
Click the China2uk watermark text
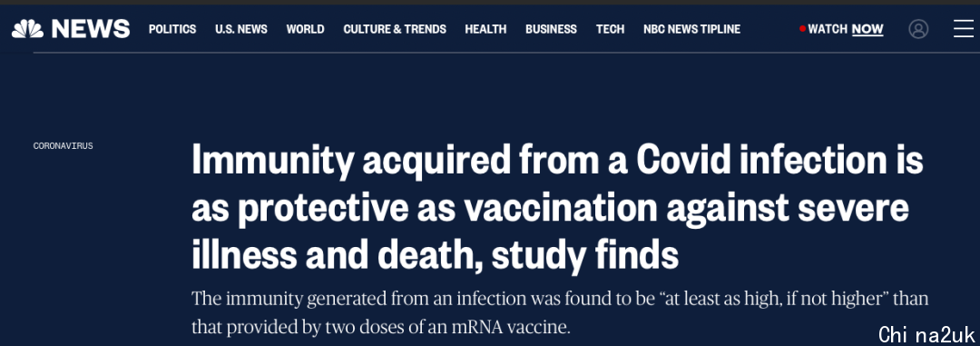click(926, 335)
